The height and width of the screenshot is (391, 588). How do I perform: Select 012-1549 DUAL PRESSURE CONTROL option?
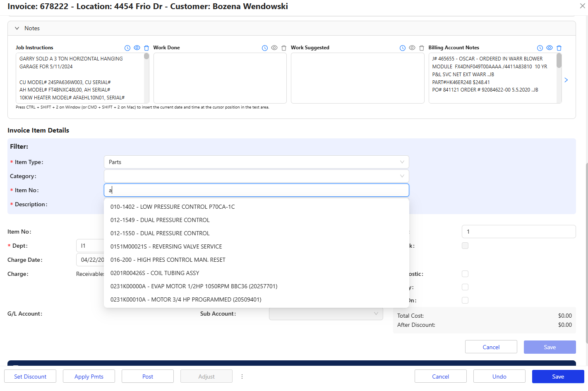tap(257, 220)
